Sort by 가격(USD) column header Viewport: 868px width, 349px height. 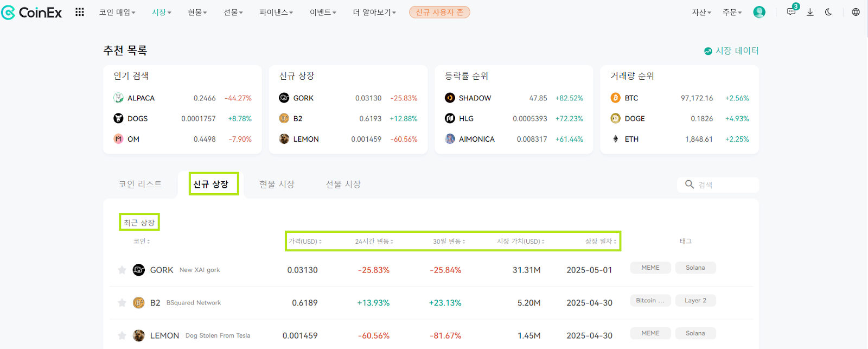click(x=305, y=241)
